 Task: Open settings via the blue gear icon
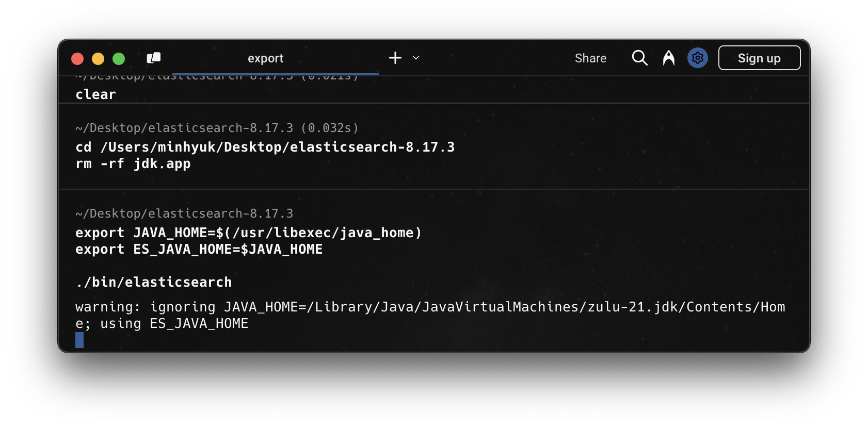coord(697,58)
